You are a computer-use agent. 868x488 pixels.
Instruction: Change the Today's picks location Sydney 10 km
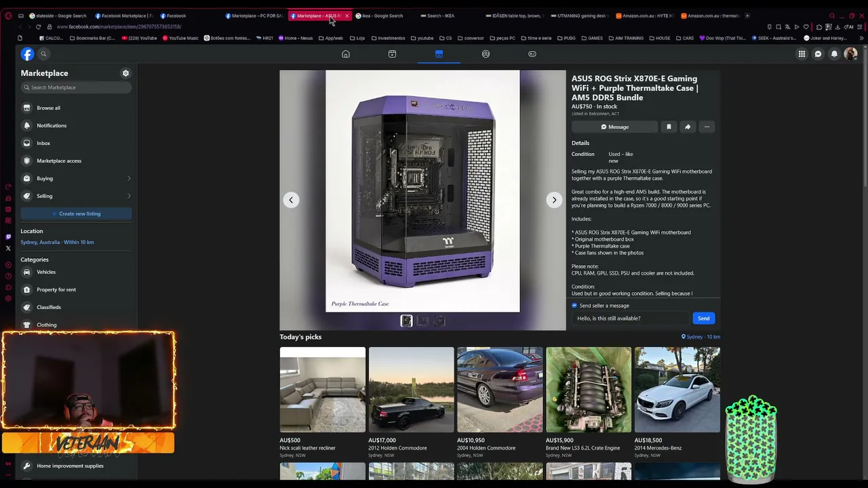pyautogui.click(x=701, y=337)
